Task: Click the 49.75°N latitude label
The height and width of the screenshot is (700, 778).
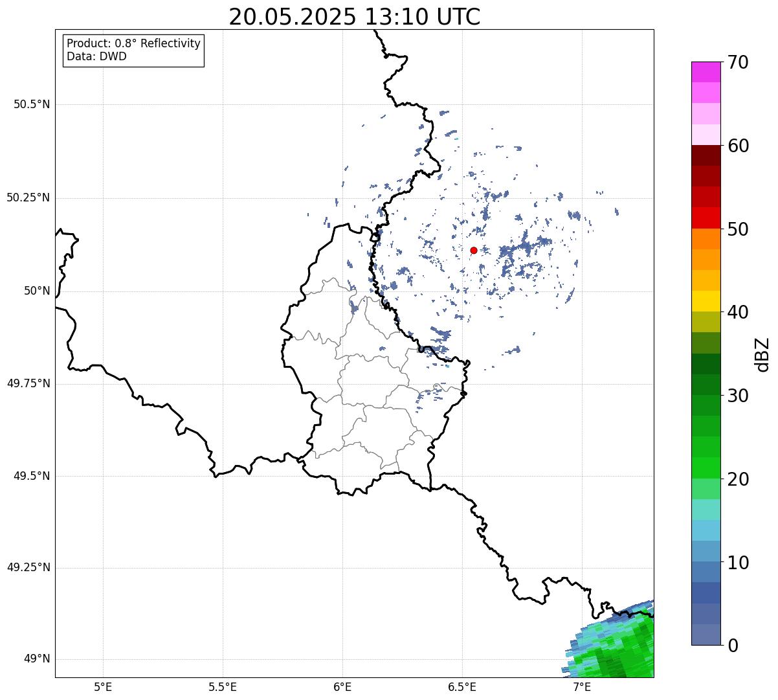Action: pos(28,383)
